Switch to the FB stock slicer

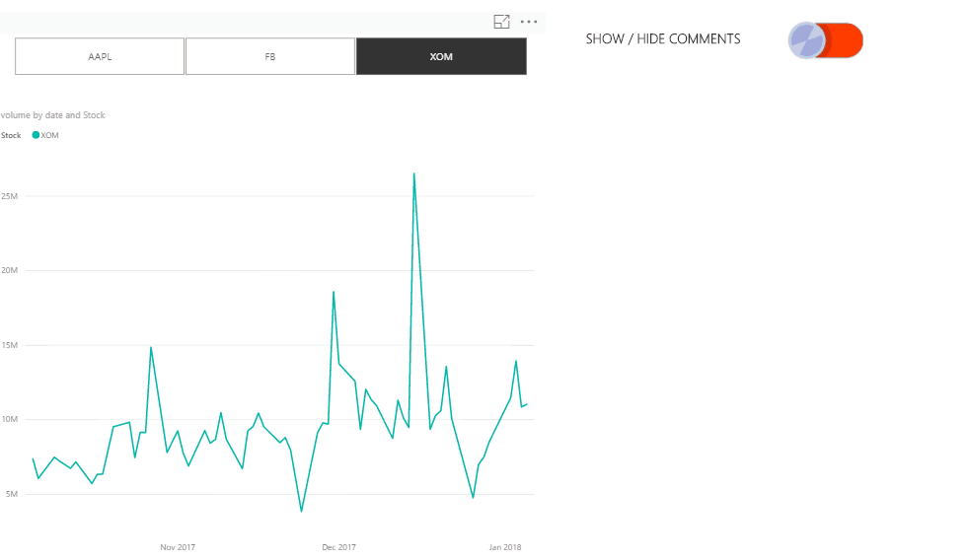pos(270,56)
